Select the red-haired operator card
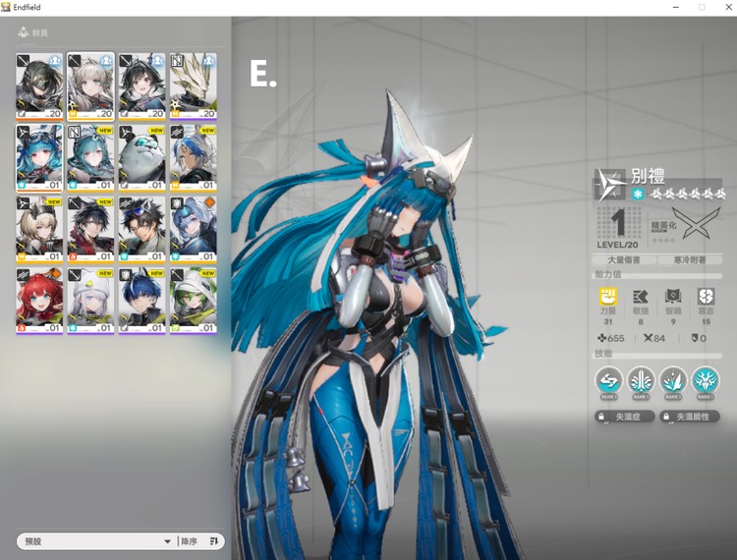 point(39,300)
